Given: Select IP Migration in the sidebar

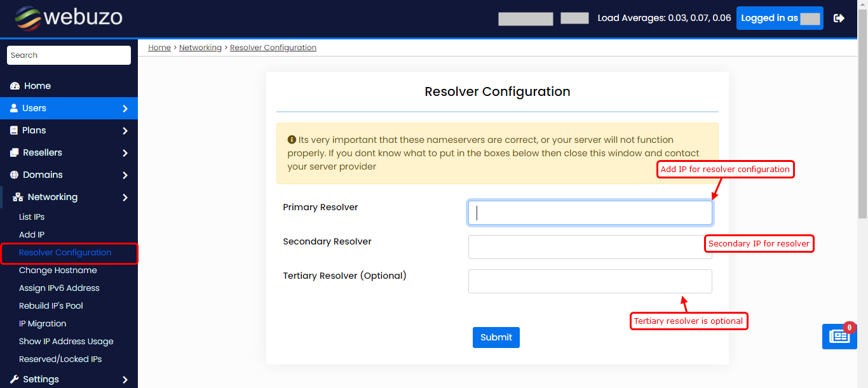Looking at the screenshot, I should [43, 323].
